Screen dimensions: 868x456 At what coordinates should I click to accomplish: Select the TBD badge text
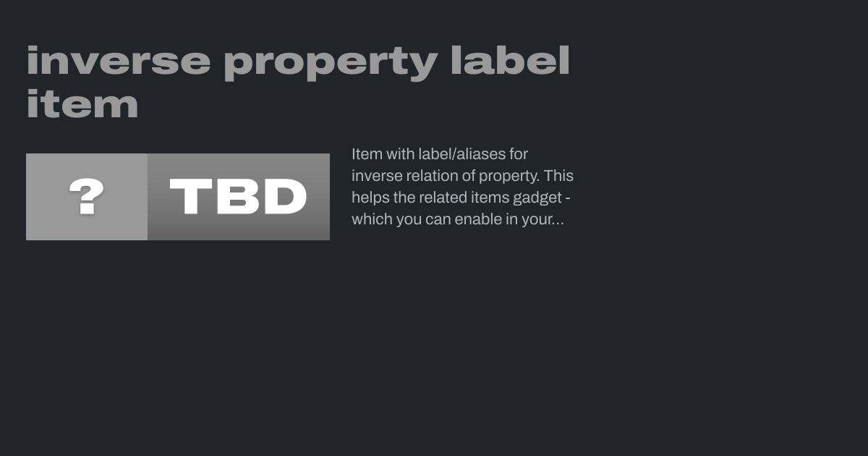pos(238,197)
